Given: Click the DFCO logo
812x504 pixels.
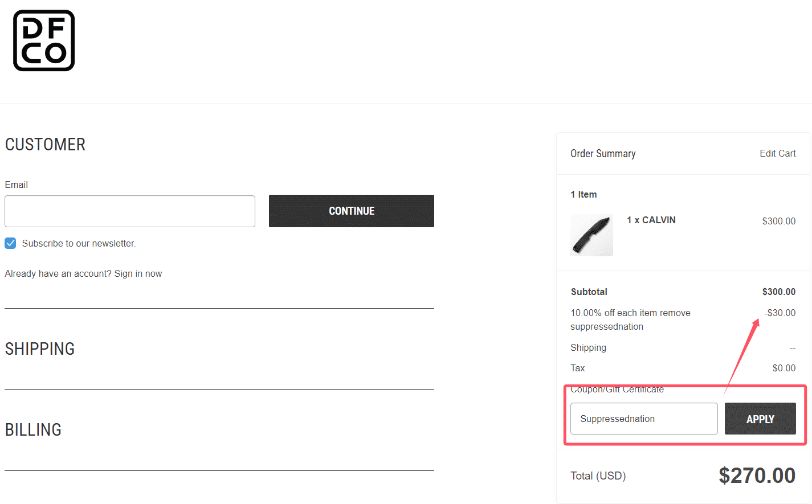Looking at the screenshot, I should tap(44, 40).
